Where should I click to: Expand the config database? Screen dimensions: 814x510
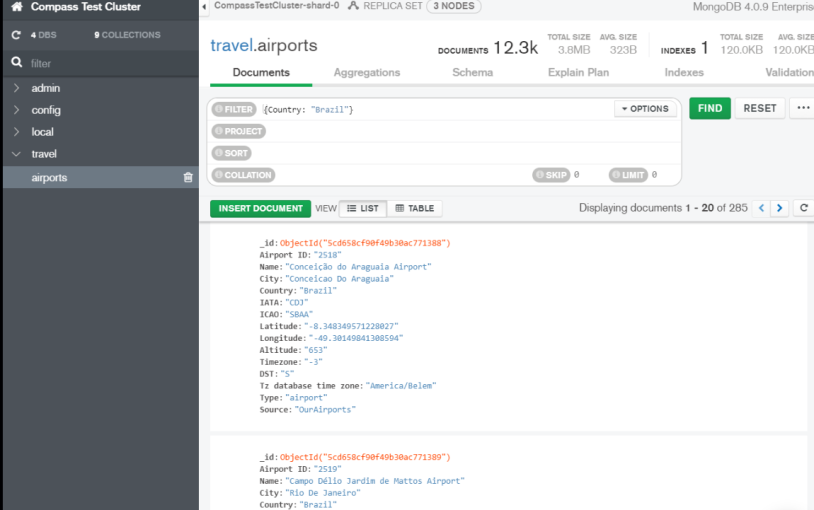[16, 110]
